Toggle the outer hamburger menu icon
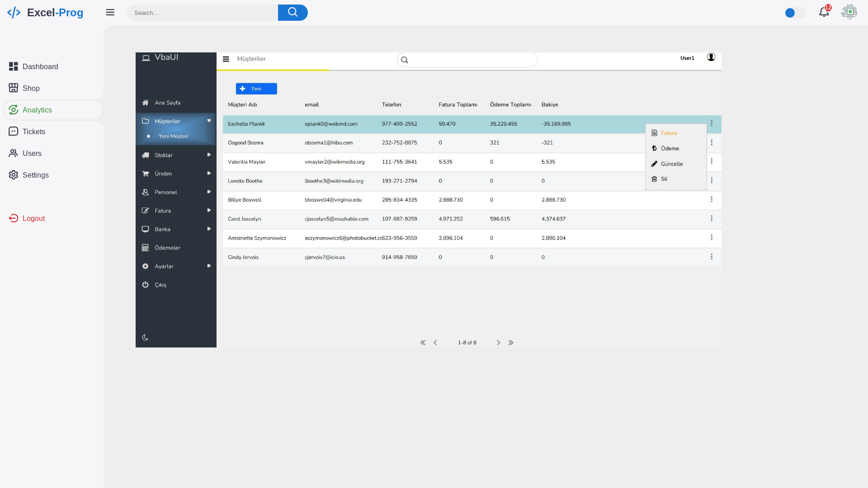This screenshot has width=868, height=488. [x=110, y=13]
